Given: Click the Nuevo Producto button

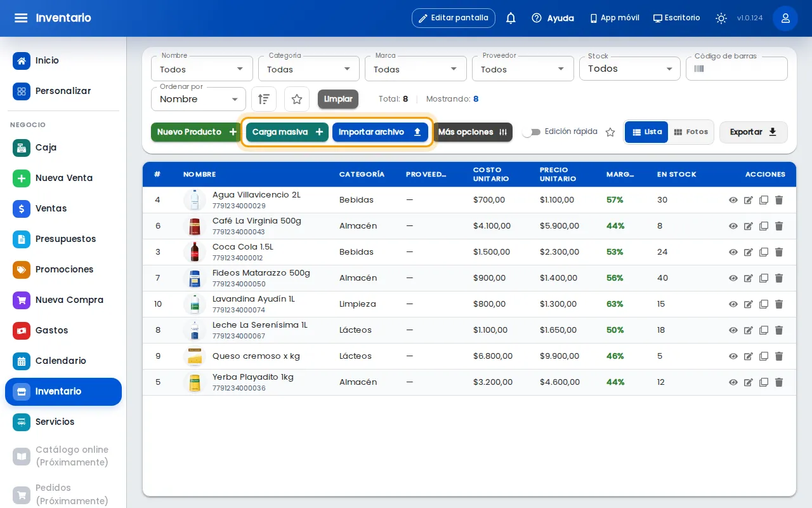Looking at the screenshot, I should [x=197, y=132].
